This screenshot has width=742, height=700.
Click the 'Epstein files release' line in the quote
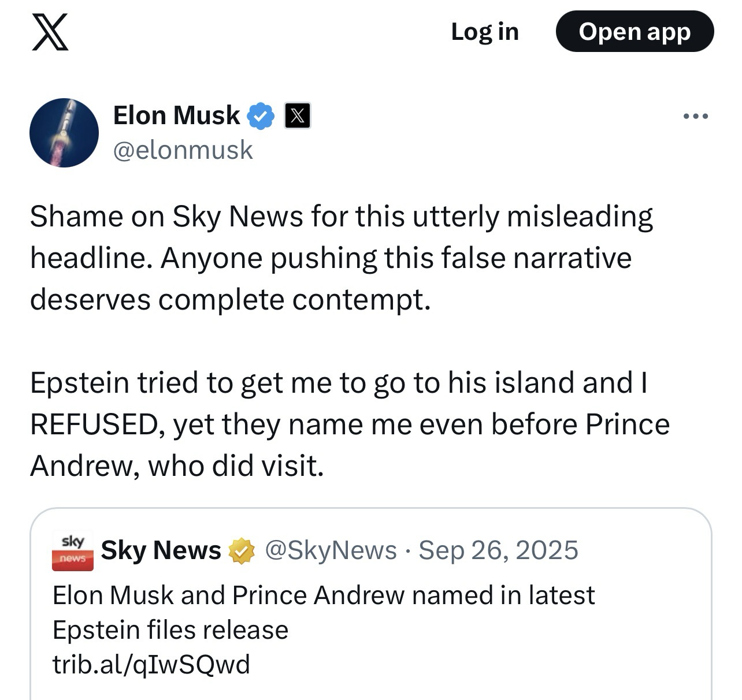point(170,630)
